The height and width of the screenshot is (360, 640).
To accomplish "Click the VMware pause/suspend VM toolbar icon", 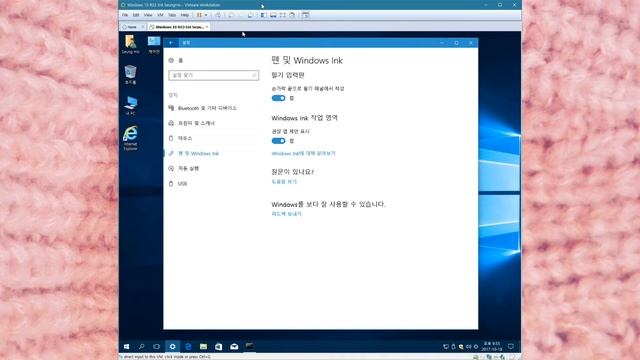I will 199,15.
